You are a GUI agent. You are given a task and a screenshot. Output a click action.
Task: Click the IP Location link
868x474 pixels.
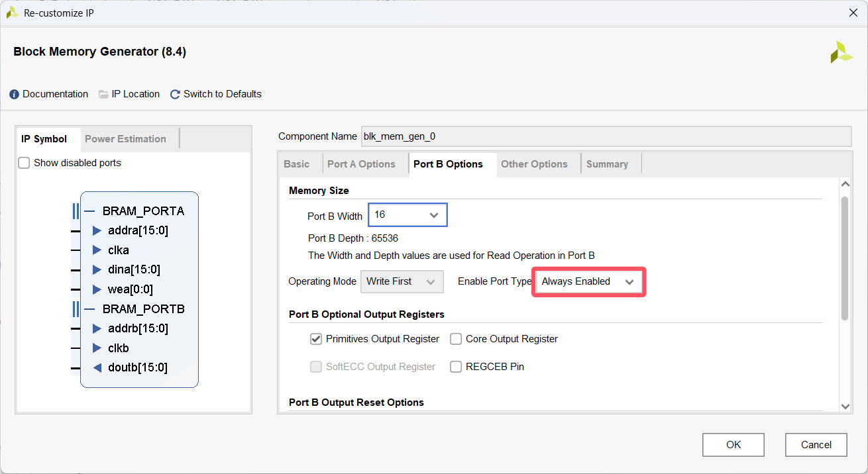pyautogui.click(x=136, y=94)
